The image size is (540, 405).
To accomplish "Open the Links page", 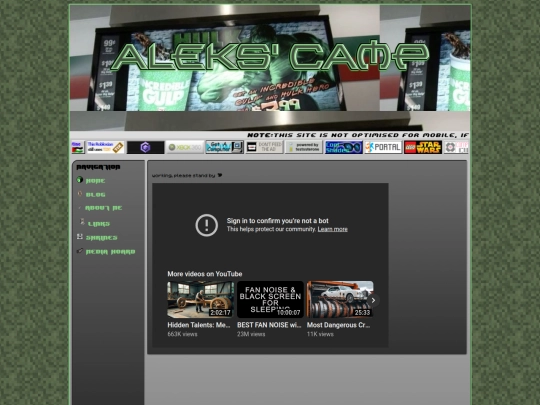I will coord(99,224).
